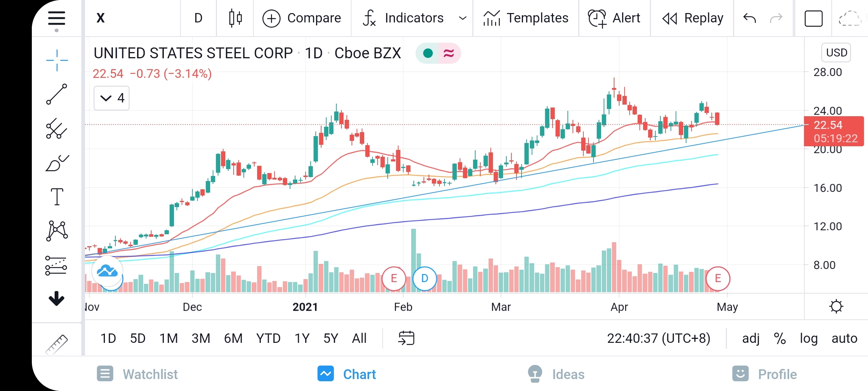Select the brush drawing tool
The width and height of the screenshot is (868, 391).
tap(57, 163)
